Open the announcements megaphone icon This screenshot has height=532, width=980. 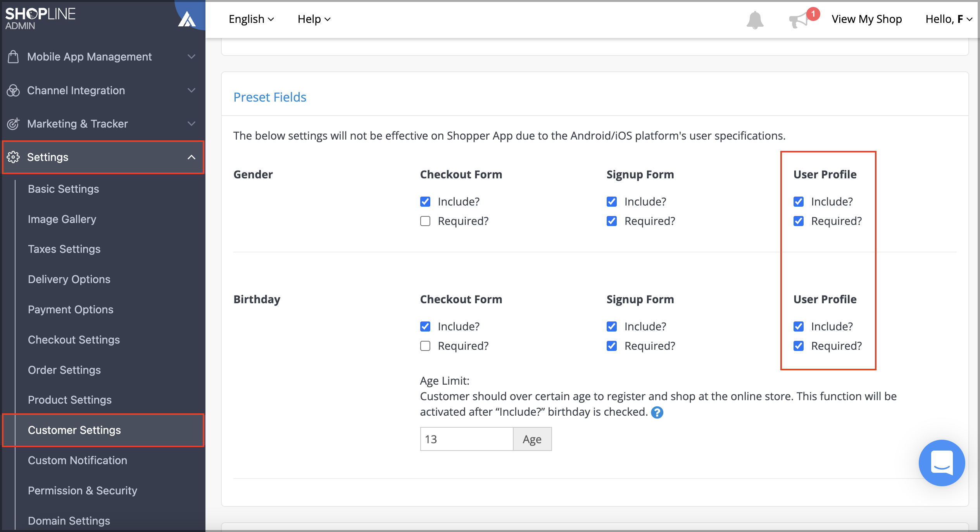(799, 19)
